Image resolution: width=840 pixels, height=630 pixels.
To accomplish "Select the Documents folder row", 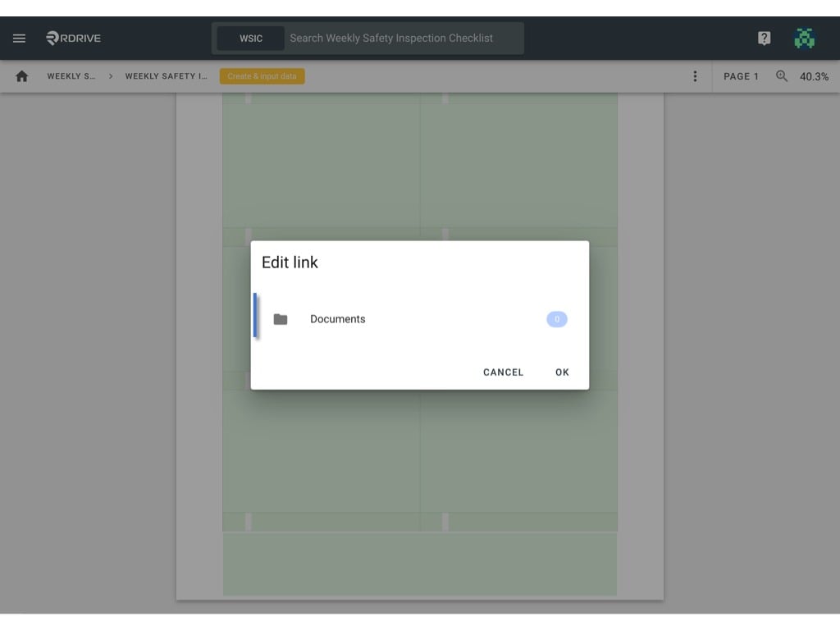I will 420,319.
